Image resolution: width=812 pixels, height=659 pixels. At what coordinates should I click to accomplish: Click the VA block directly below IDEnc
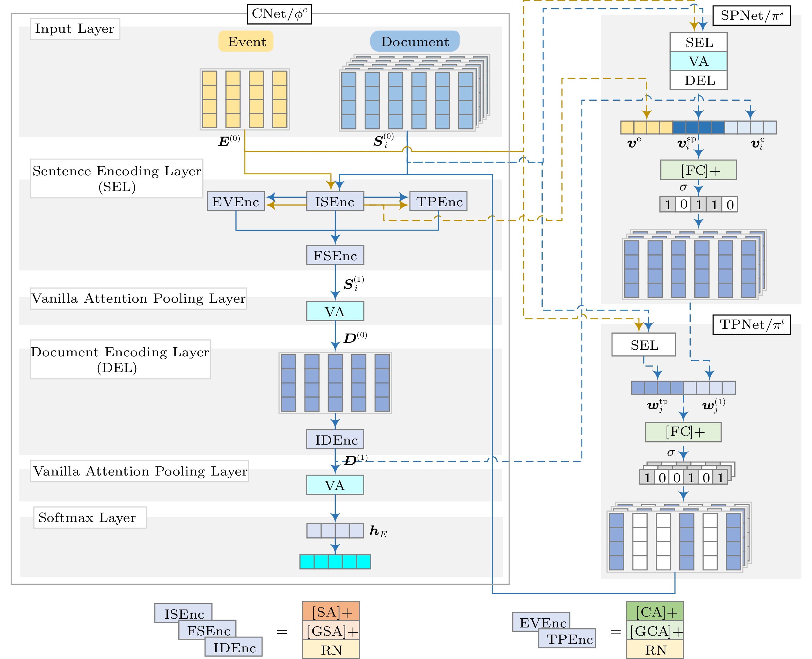click(335, 485)
